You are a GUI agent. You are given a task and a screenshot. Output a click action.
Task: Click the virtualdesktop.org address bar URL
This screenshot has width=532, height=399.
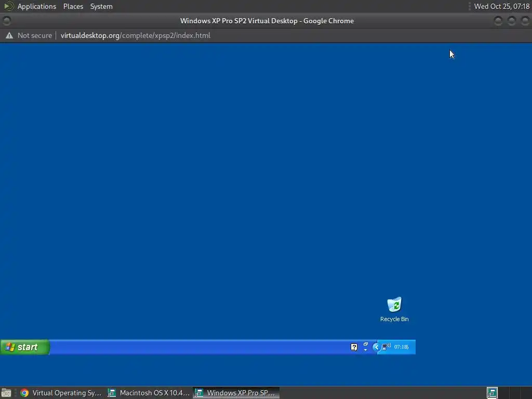click(136, 35)
